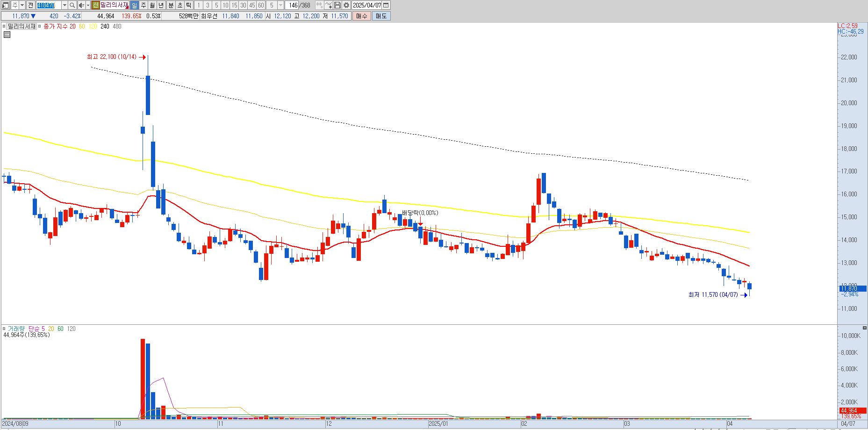Open the interval value 5 dropdown arrow

[280, 5]
